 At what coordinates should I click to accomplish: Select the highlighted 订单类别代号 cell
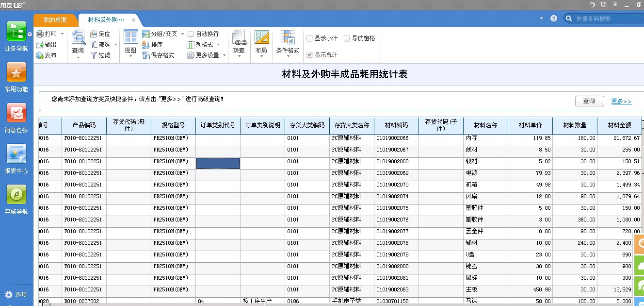[218, 163]
